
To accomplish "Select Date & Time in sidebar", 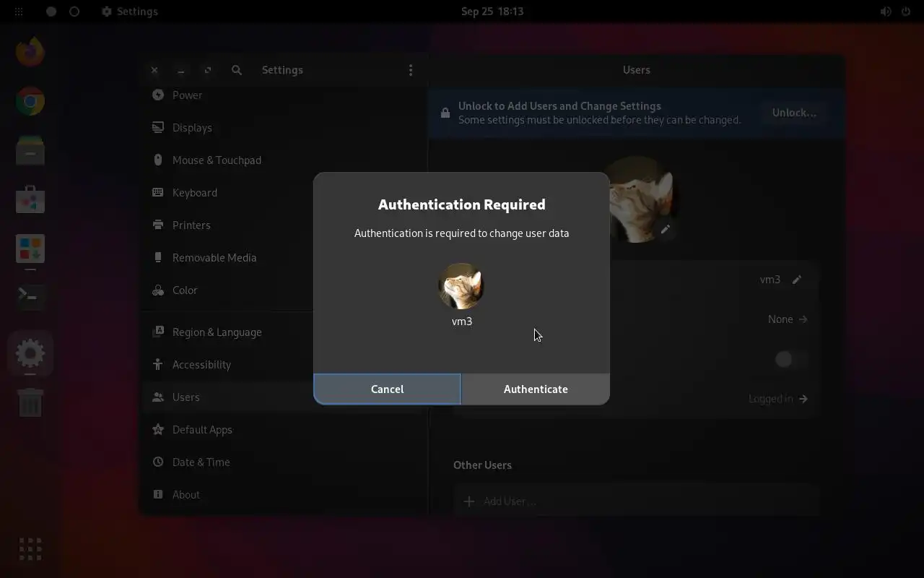I will click(283, 462).
